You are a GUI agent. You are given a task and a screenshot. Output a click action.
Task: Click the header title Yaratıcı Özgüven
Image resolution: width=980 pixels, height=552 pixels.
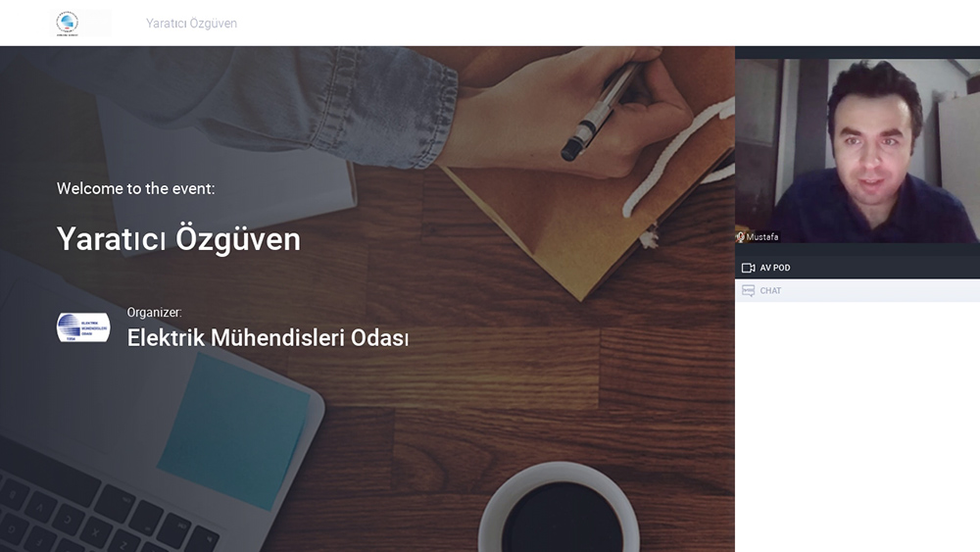click(191, 24)
